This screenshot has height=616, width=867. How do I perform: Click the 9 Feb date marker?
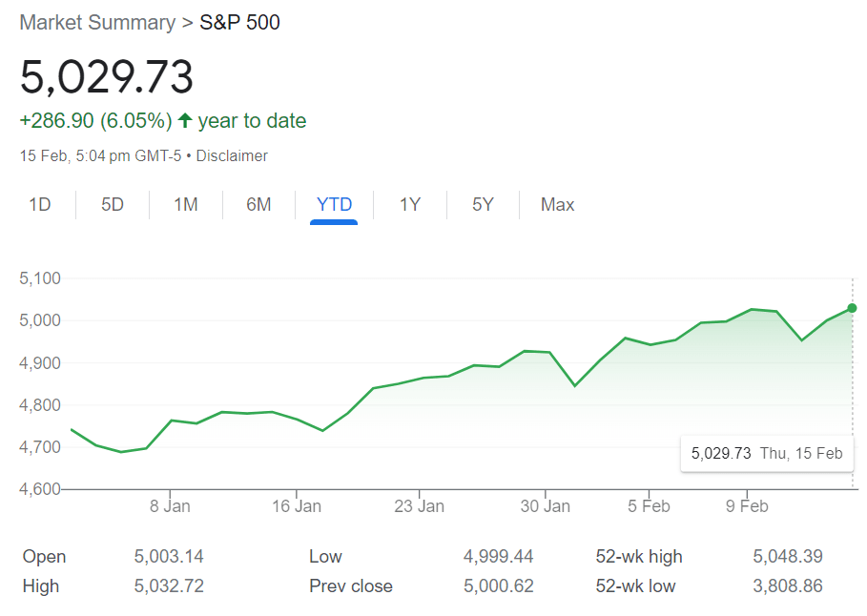click(x=746, y=506)
